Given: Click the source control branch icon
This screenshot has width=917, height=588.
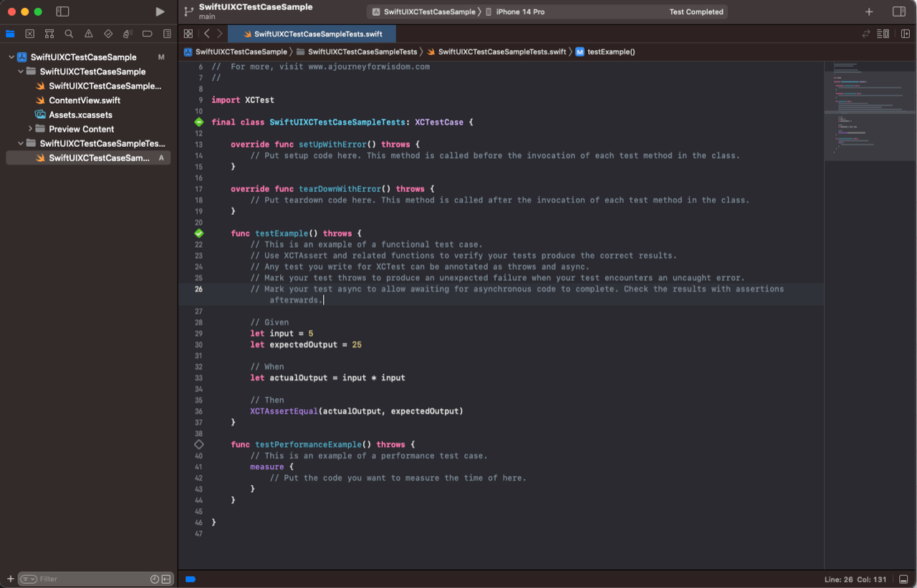Looking at the screenshot, I should point(188,11).
